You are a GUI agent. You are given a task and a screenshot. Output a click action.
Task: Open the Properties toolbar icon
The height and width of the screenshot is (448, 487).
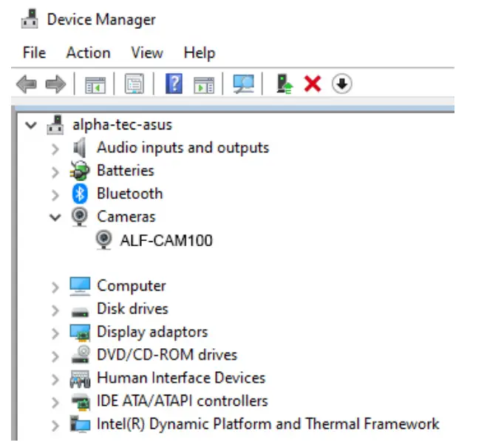click(x=134, y=84)
